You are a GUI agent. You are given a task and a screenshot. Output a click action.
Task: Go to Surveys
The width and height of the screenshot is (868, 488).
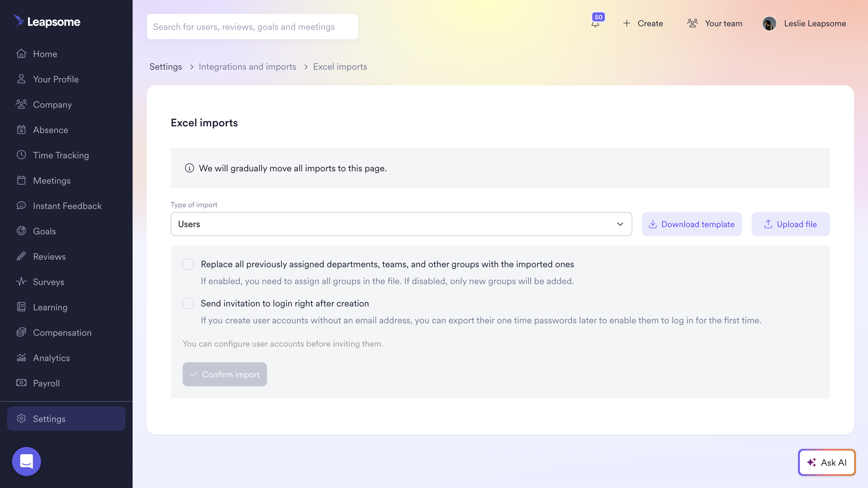coord(66,281)
